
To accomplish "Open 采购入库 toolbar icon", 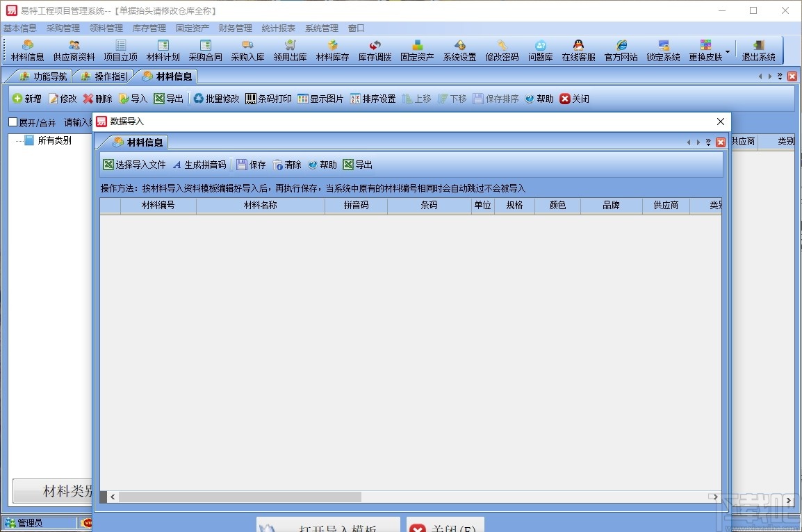I will pos(247,51).
